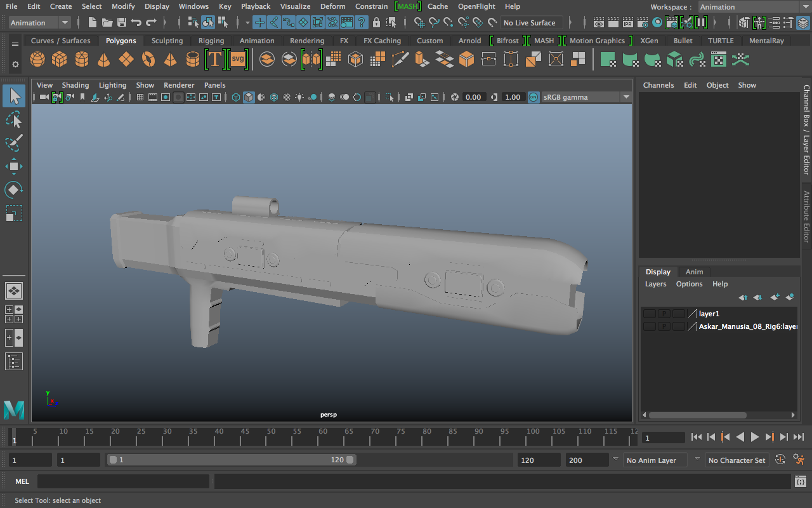Click the MEL command input field

coord(123,481)
